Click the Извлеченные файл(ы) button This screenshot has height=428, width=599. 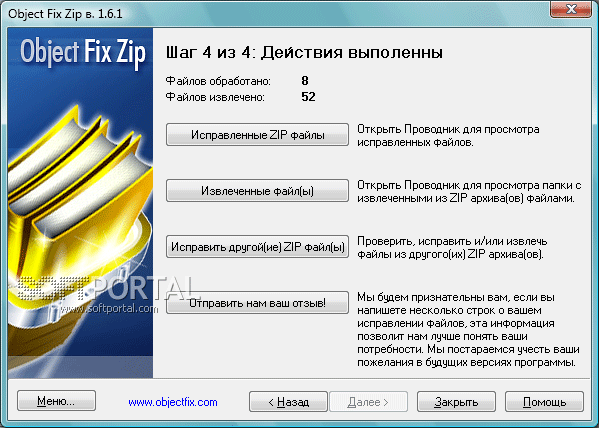click(257, 190)
